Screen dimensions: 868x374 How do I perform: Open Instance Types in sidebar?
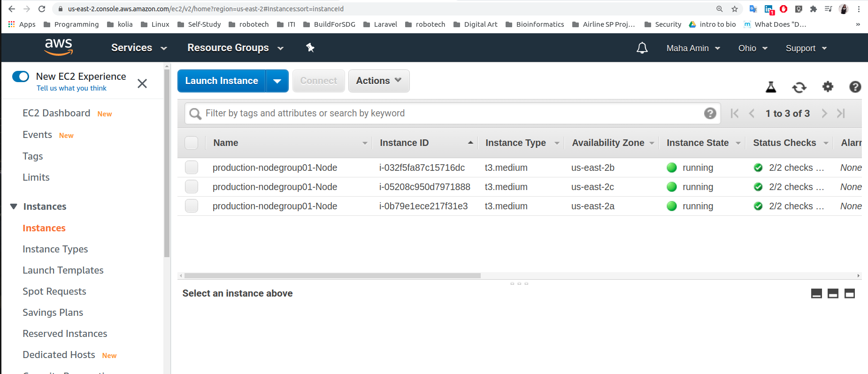coord(55,249)
